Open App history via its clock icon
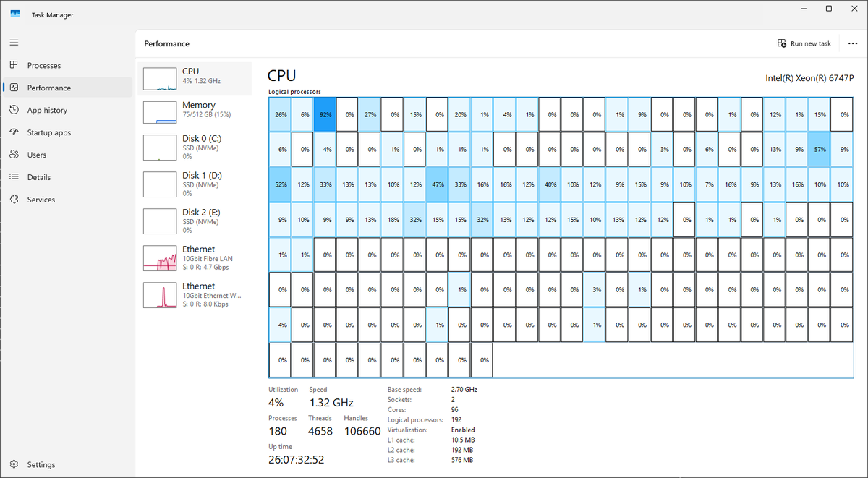The image size is (868, 478). tap(14, 110)
